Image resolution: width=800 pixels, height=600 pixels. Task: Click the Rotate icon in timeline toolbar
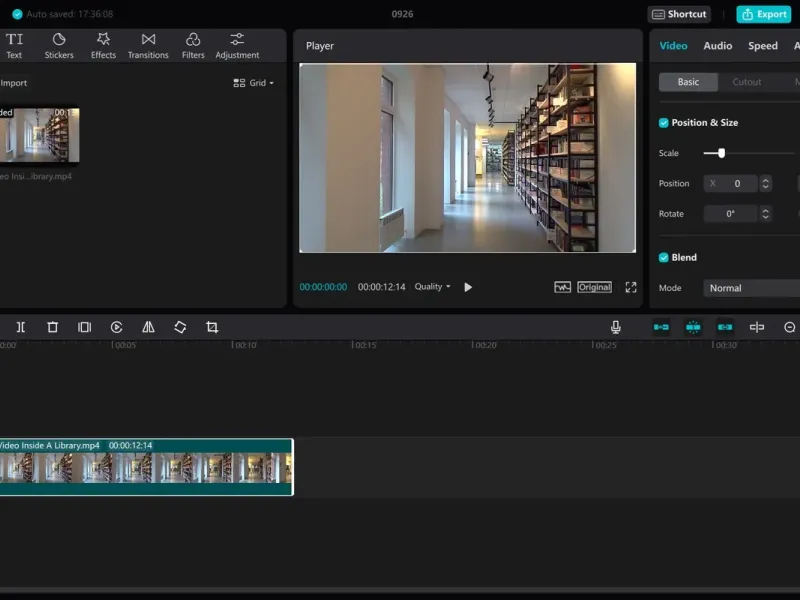click(180, 327)
